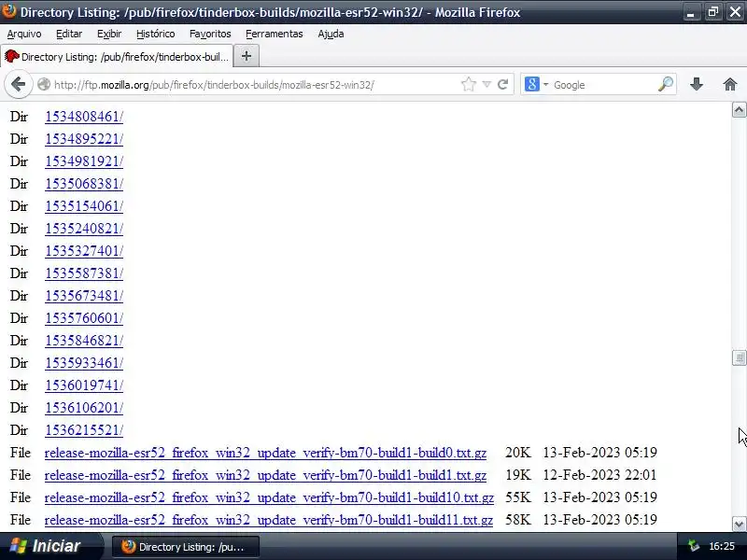Screen dimensions: 747x560
Task: Click the Google search input box
Action: pyautogui.click(x=603, y=85)
